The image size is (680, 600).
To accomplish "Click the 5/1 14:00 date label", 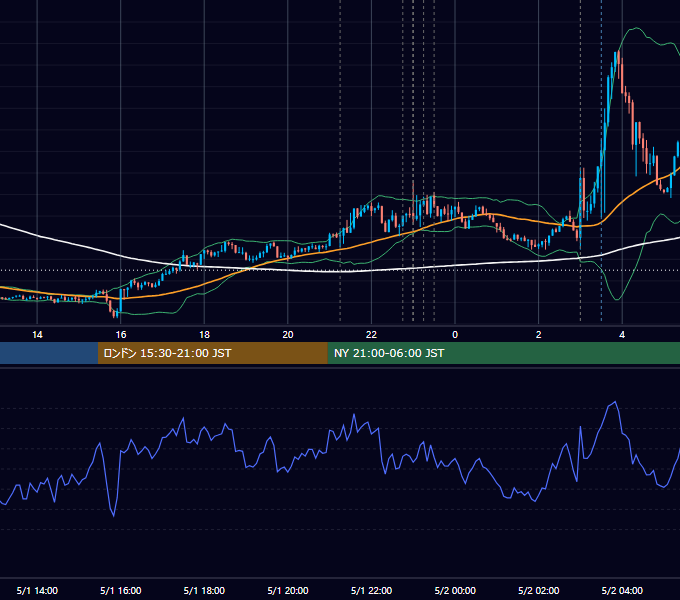I will [x=37, y=590].
